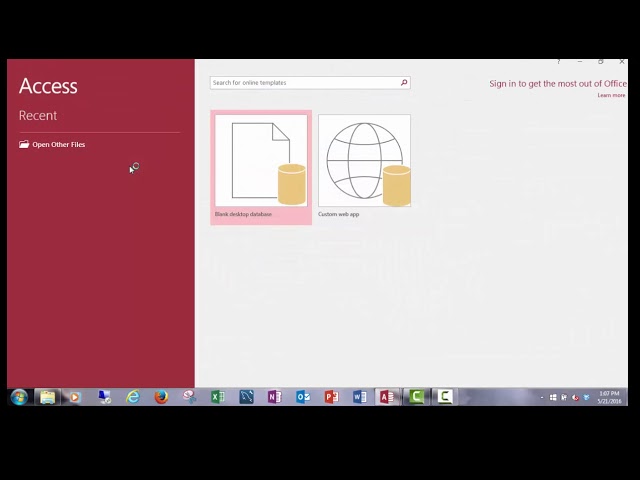Click Open Other Files
The width and height of the screenshot is (640, 480).
52,144
